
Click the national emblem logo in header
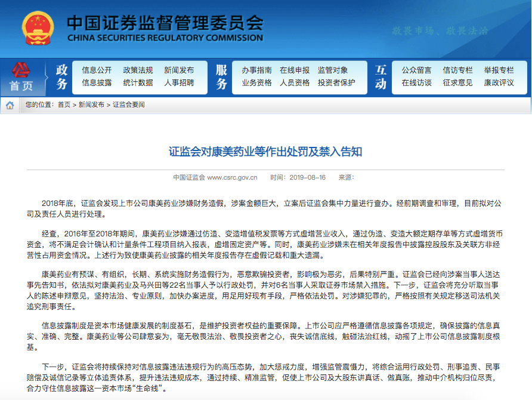tap(38, 28)
